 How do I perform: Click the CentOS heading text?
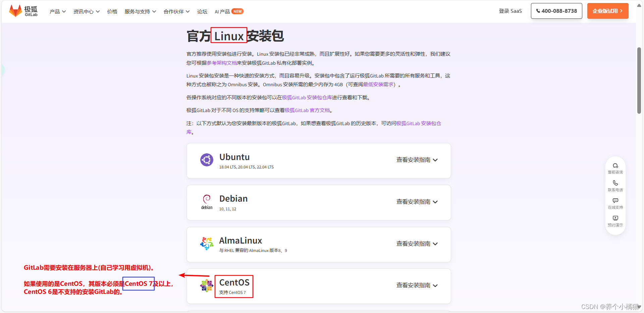click(234, 282)
